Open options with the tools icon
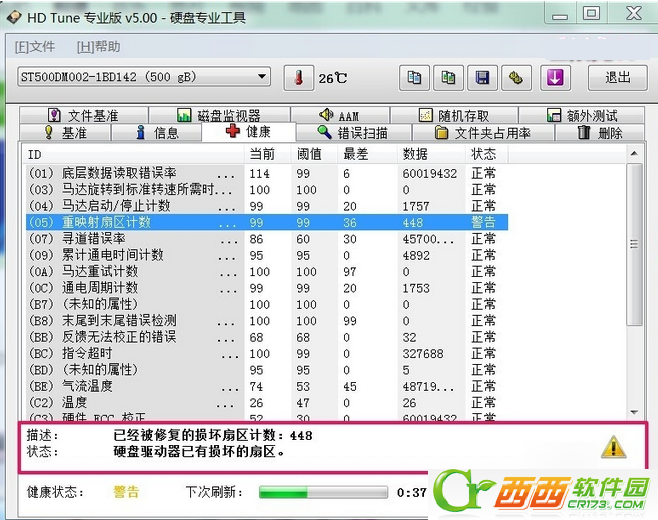The image size is (658, 520). pyautogui.click(x=516, y=78)
